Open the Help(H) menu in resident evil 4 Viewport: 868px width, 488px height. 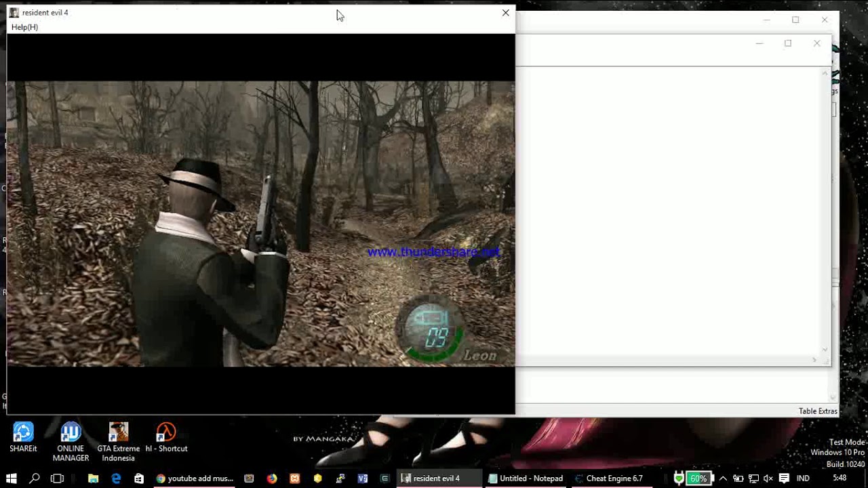24,27
